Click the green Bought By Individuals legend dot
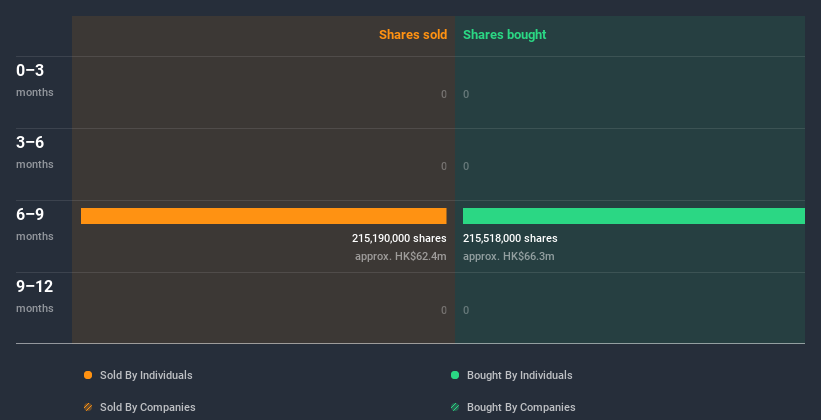The width and height of the screenshot is (821, 420). 455,375
